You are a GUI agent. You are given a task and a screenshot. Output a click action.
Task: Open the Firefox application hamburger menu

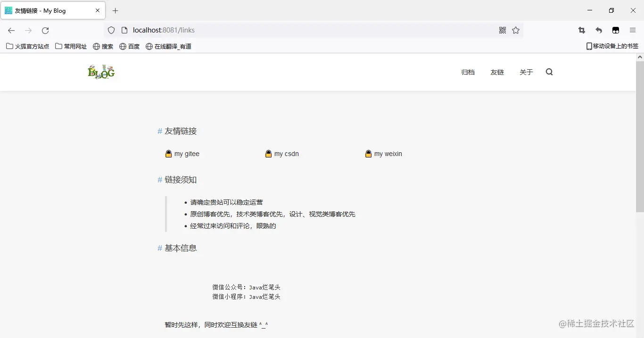pos(633,30)
